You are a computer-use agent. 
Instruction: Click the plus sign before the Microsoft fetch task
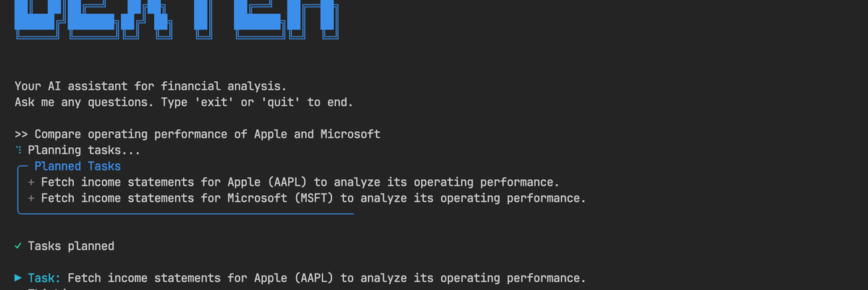31,198
